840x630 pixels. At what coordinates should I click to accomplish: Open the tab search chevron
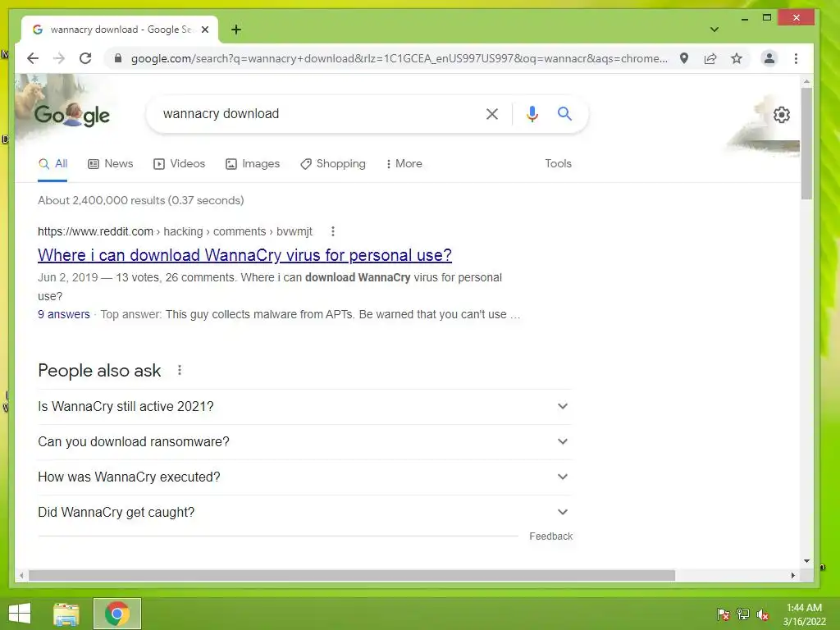714,30
